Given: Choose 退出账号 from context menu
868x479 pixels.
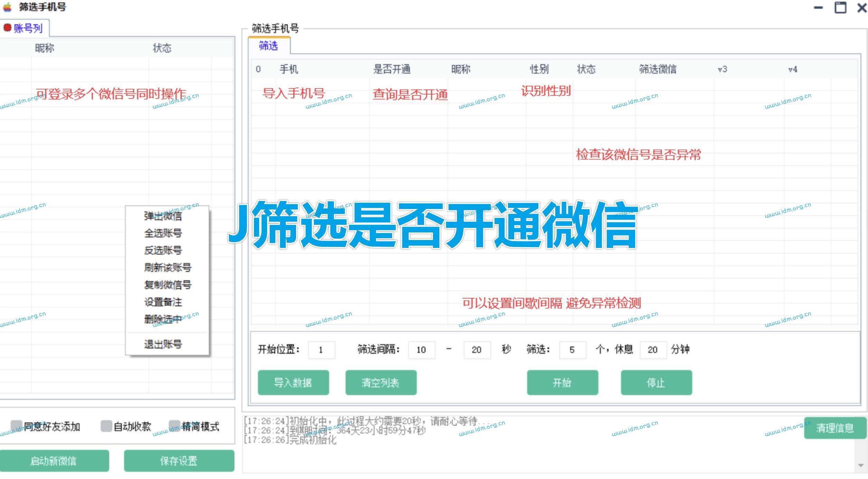Looking at the screenshot, I should click(x=163, y=344).
